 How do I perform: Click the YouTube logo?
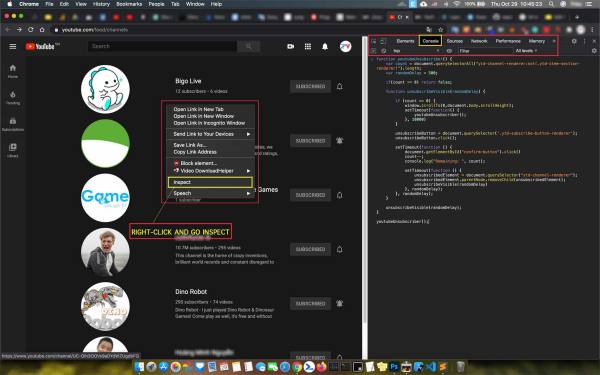point(40,46)
